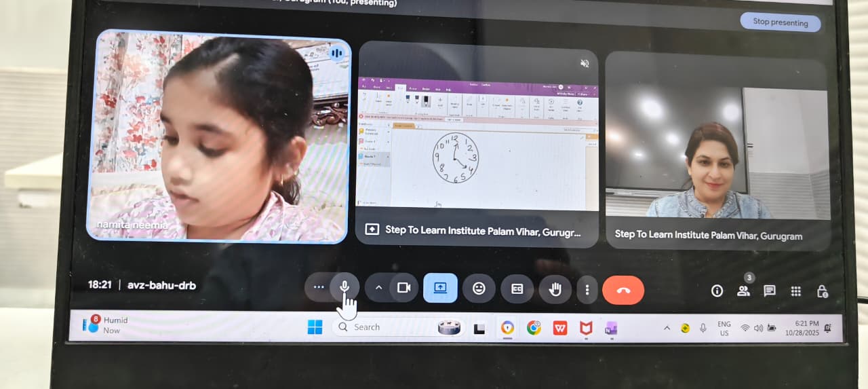The image size is (868, 389).
Task: Open host controls lock icon
Action: [x=822, y=291]
